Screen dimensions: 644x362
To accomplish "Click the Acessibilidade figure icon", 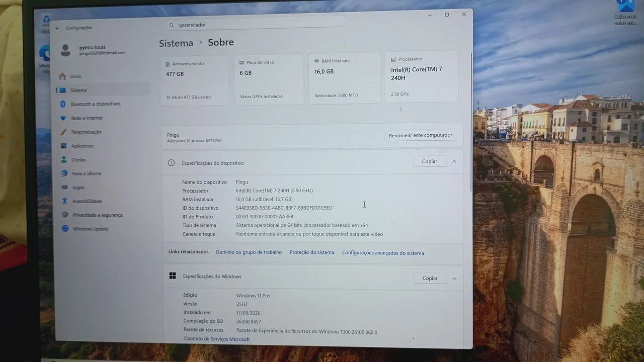I will 64,201.
